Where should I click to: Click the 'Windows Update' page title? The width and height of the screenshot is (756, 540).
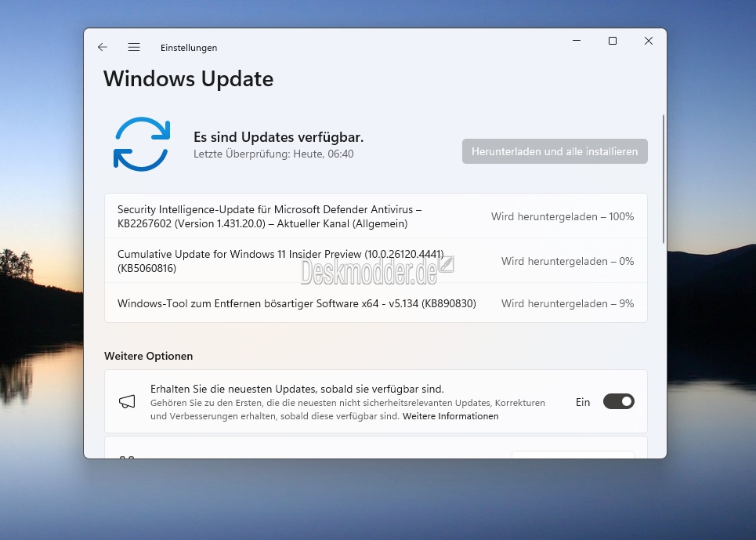click(188, 78)
